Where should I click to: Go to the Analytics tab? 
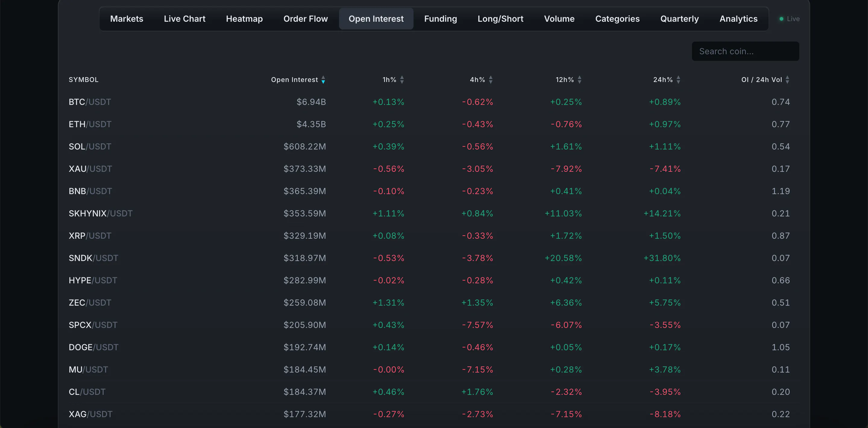click(739, 19)
